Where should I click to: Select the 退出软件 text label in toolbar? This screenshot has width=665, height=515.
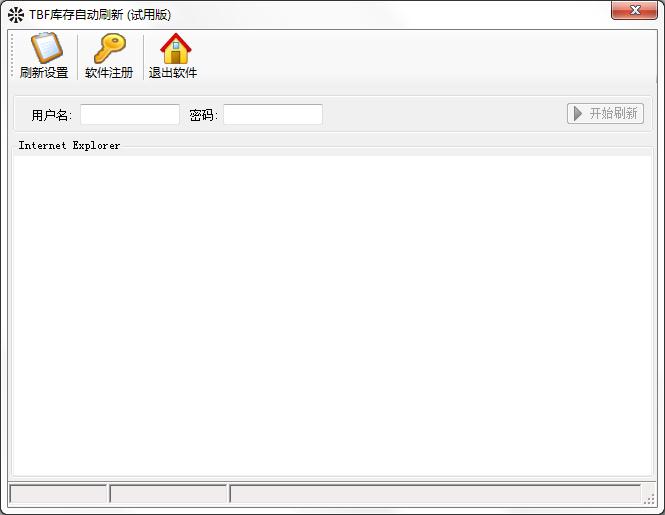(173, 73)
